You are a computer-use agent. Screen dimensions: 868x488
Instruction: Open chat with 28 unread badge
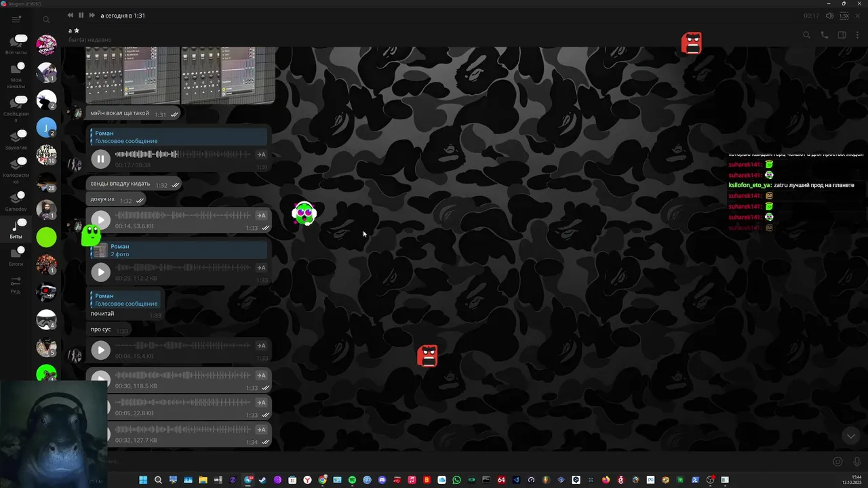[46, 182]
